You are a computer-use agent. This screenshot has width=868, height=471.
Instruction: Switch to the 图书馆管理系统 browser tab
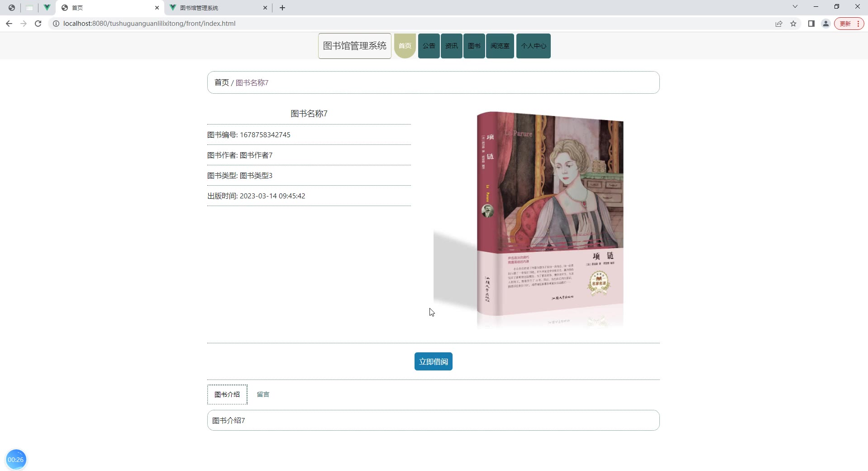[218, 8]
